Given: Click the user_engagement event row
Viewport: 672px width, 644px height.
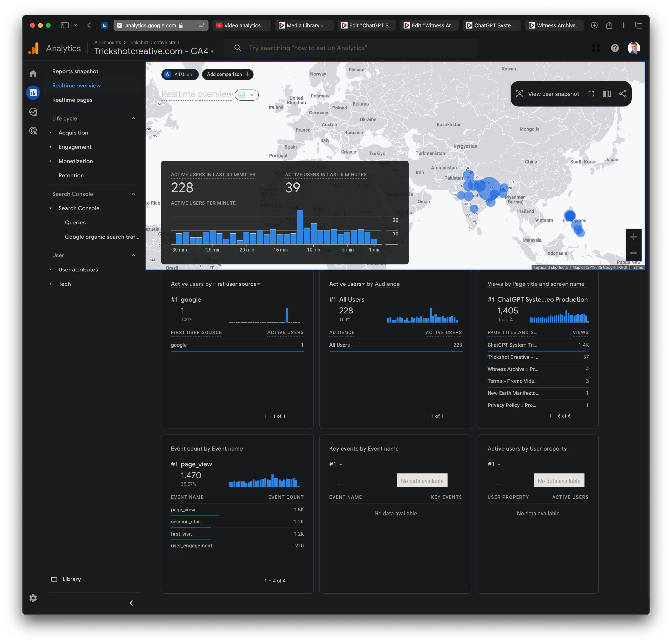Looking at the screenshot, I should (x=237, y=546).
